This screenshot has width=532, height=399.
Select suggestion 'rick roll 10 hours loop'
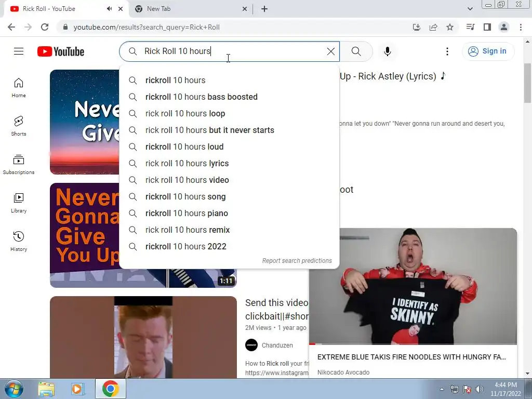pos(229,114)
